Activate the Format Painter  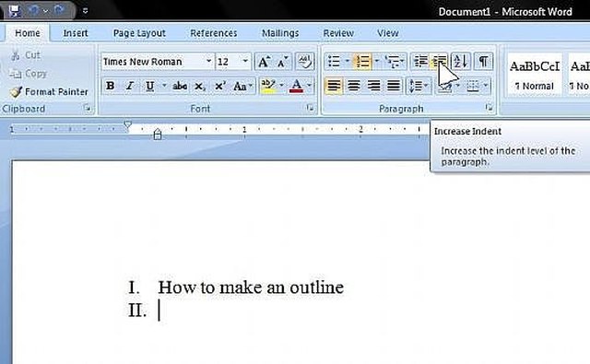pos(48,91)
